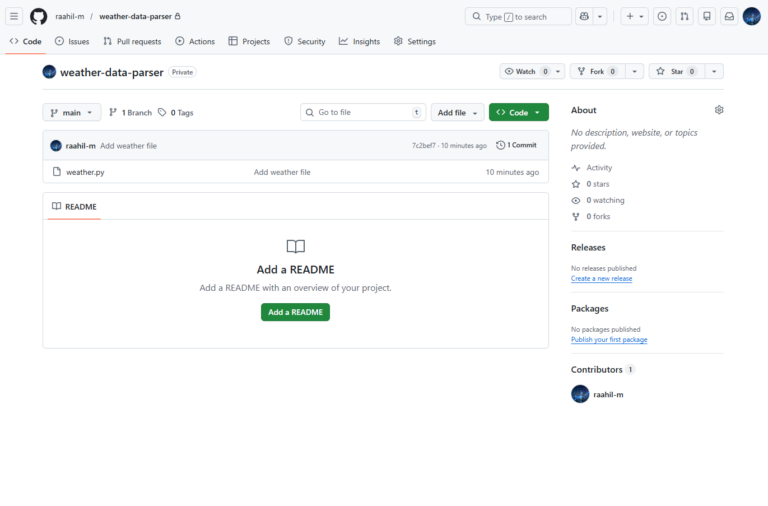Click raahil-m author name in commit row

tap(80, 146)
